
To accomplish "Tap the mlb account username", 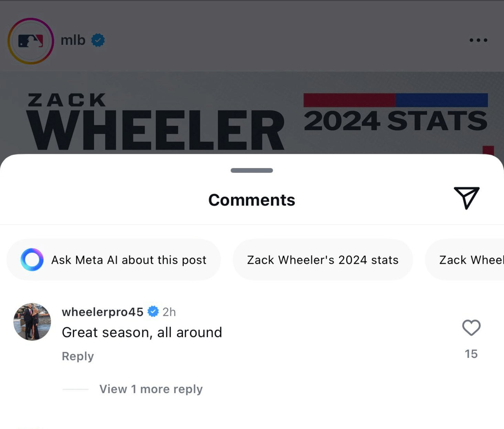I will [73, 40].
